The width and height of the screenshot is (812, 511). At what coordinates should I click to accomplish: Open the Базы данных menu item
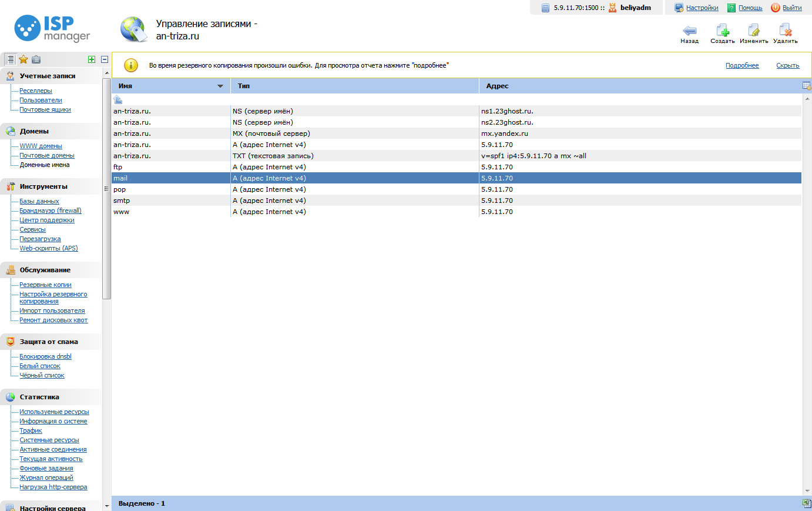tap(39, 201)
